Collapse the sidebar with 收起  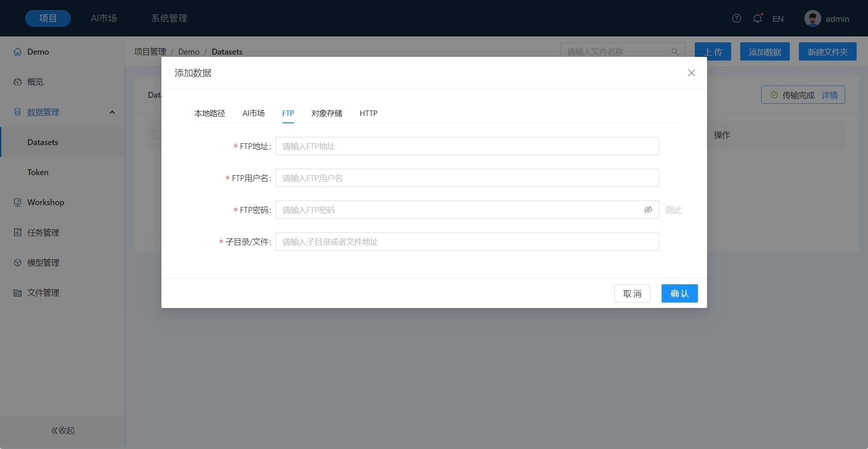pyautogui.click(x=63, y=430)
